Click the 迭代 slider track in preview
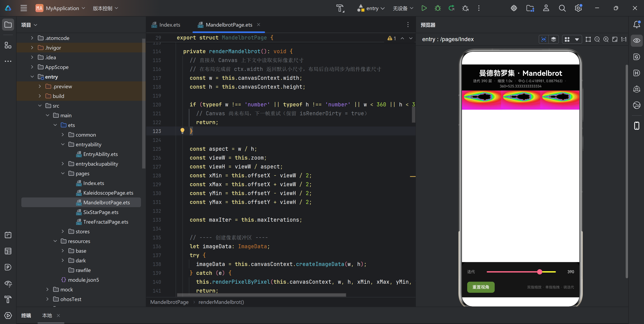The width and height of the screenshot is (644, 324). [521, 272]
